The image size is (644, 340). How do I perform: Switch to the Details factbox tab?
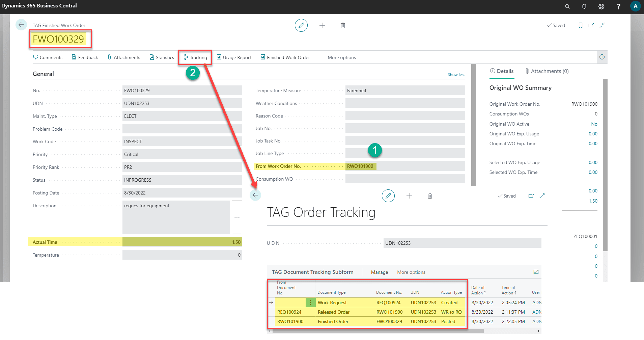(x=502, y=71)
